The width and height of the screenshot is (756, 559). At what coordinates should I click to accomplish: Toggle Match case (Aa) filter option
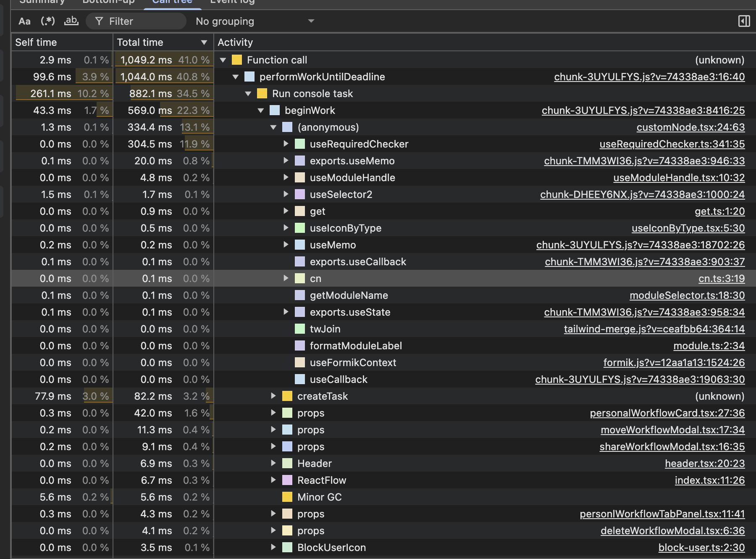click(25, 21)
